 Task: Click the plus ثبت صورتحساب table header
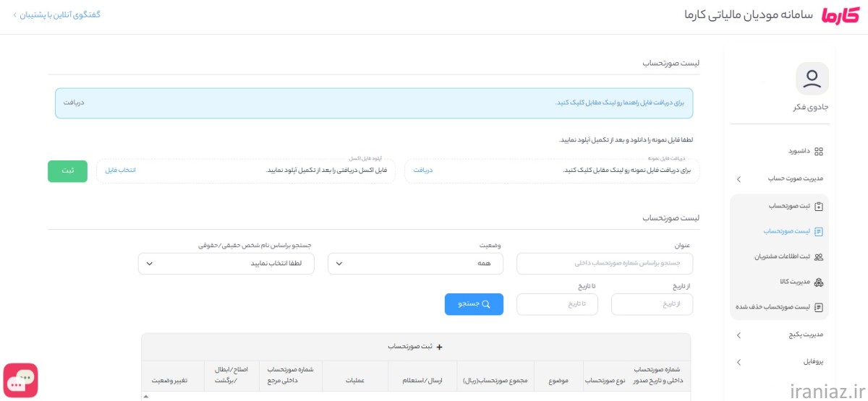pyautogui.click(x=416, y=347)
